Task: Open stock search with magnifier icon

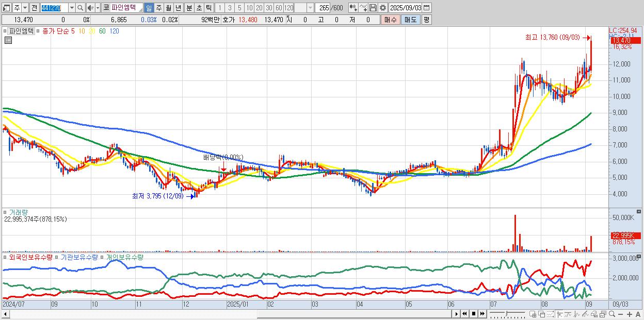Action: click(x=81, y=8)
